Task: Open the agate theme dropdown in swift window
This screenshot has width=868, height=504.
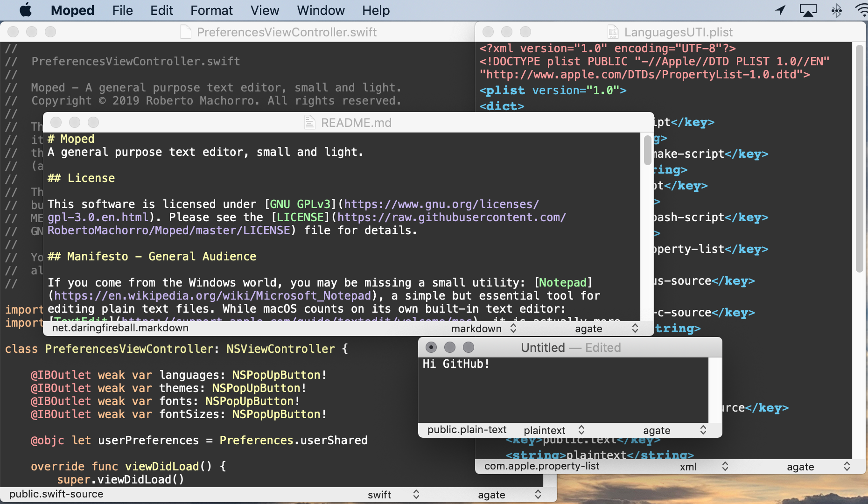Action: [x=509, y=495]
